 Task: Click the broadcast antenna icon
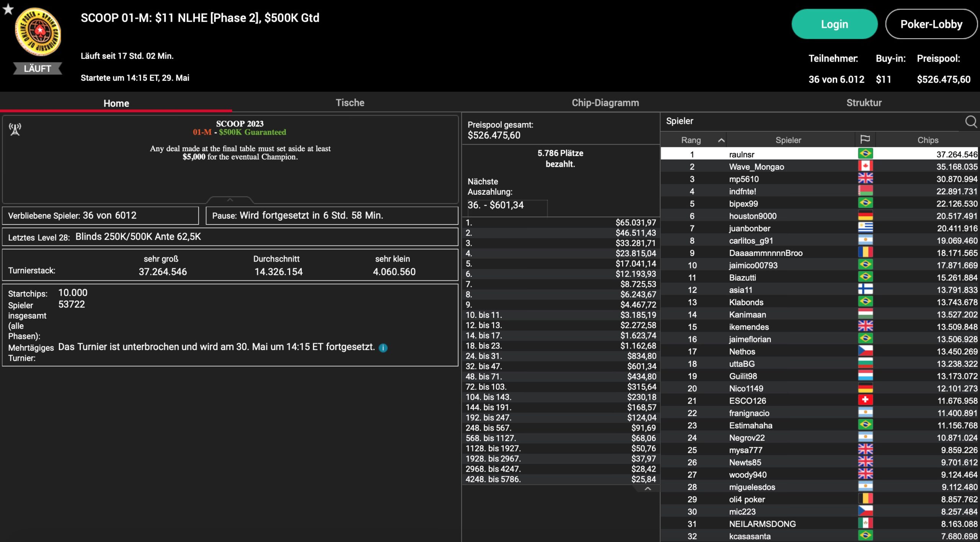coord(15,129)
